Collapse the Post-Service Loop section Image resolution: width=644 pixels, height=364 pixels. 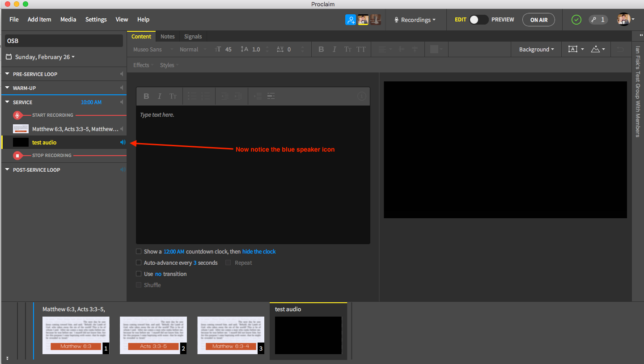pos(7,170)
